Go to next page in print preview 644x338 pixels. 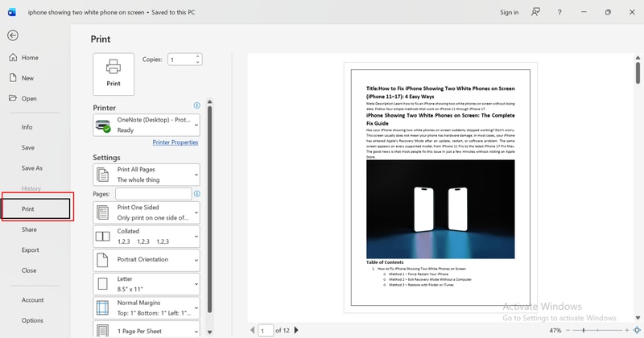296,330
